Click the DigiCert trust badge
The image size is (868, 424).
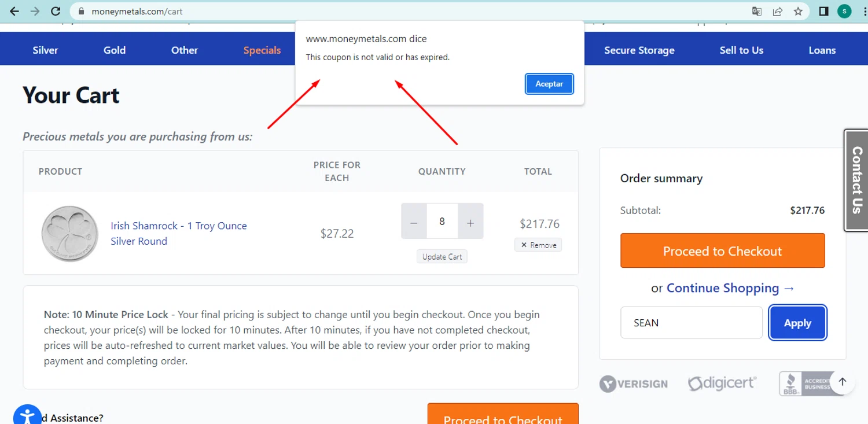point(722,382)
